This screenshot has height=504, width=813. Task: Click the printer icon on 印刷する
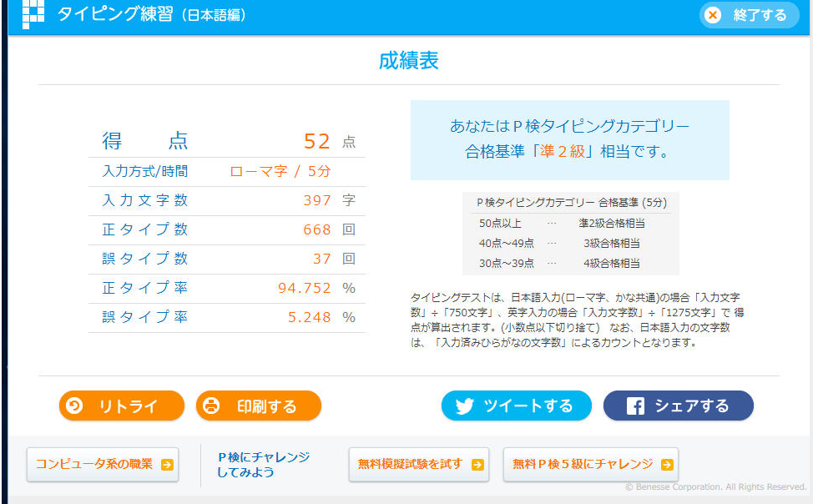tap(211, 406)
